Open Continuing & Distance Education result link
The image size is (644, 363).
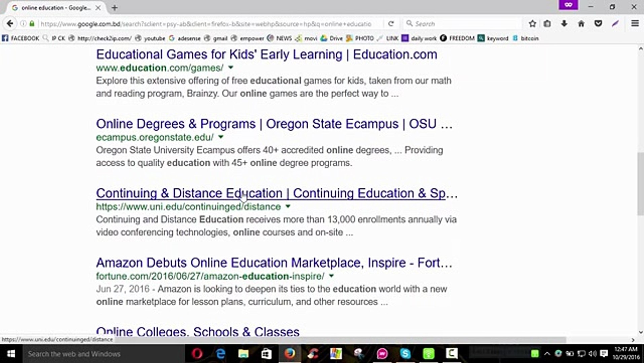tap(277, 193)
